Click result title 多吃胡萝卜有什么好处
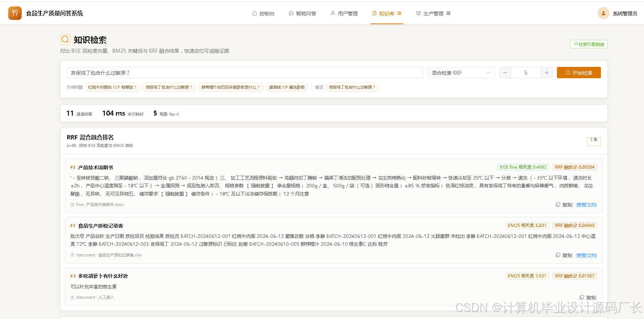This screenshot has width=644, height=319. tap(103, 276)
